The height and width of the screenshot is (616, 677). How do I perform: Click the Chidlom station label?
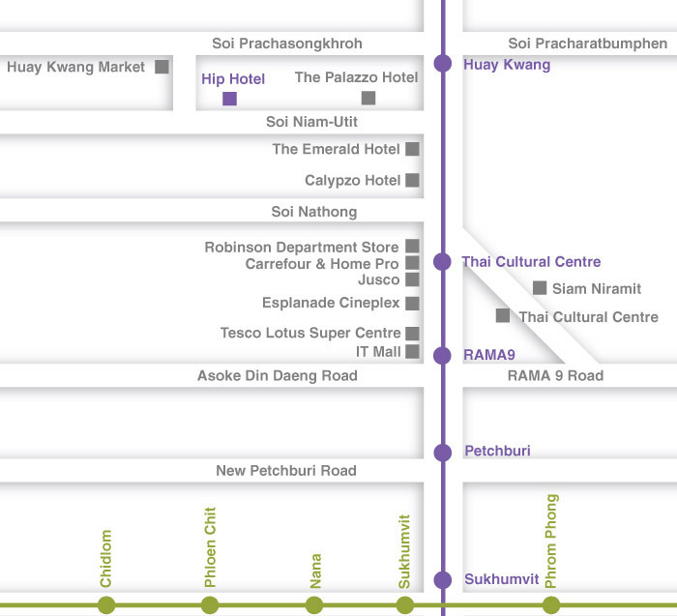105,559
